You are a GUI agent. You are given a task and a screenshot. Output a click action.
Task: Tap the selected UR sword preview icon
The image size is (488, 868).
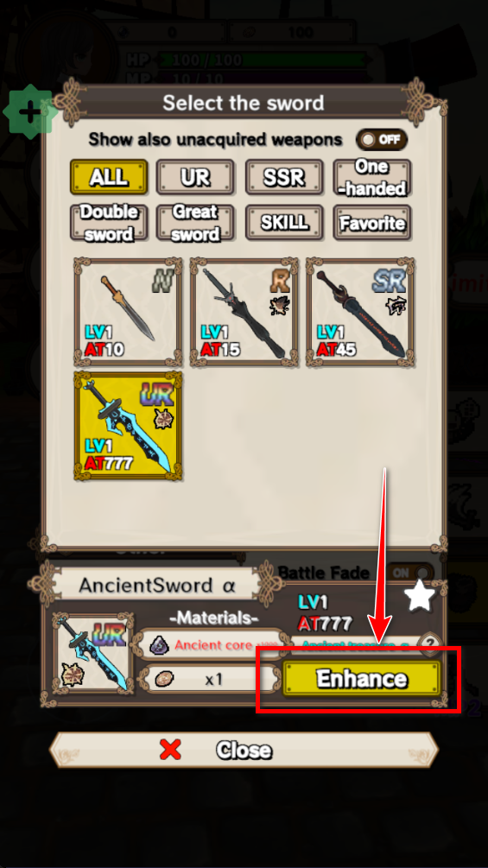(92, 653)
